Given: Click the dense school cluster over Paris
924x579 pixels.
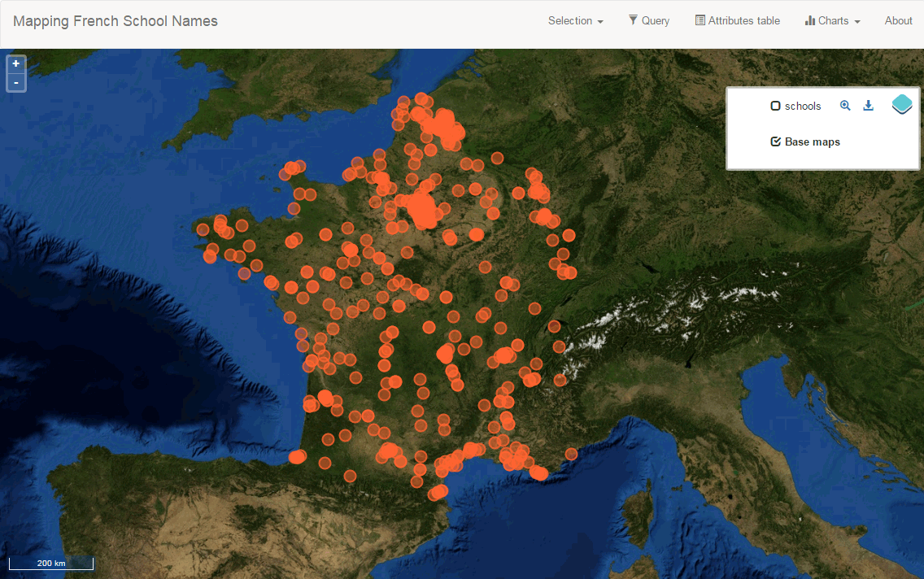Looking at the screenshot, I should (423, 209).
